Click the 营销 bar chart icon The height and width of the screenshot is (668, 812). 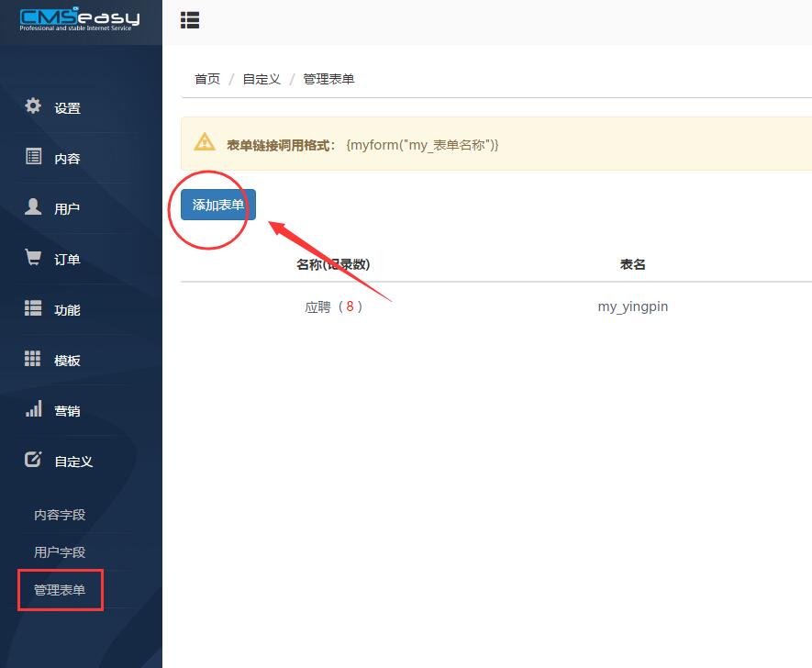point(33,409)
